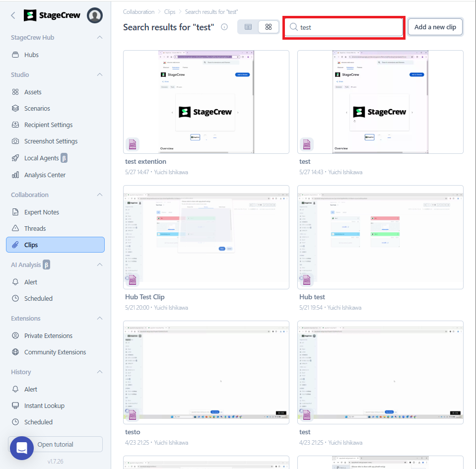Click the info icon beside search results title
476x469 pixels.
[224, 27]
